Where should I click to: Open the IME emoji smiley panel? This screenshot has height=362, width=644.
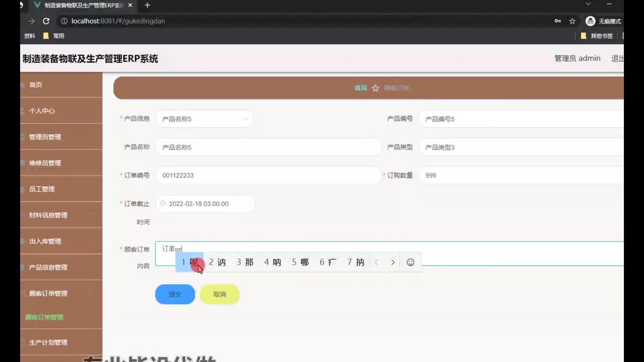(410, 262)
